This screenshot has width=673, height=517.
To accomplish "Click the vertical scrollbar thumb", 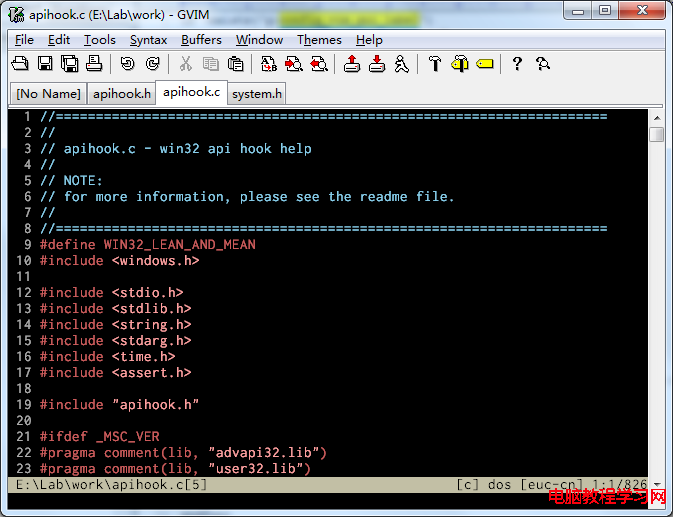I will 657,134.
